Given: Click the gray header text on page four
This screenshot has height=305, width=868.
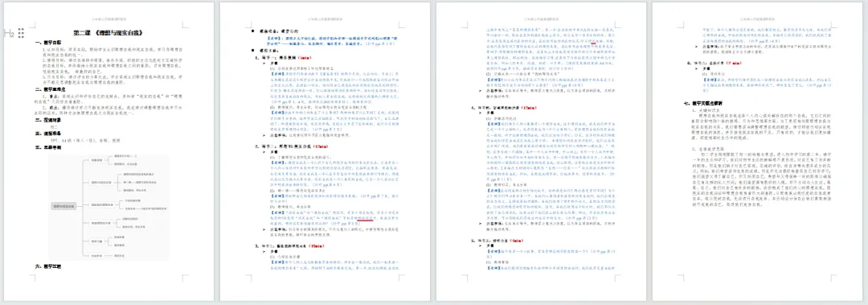Looking at the screenshot, I should [x=758, y=19].
